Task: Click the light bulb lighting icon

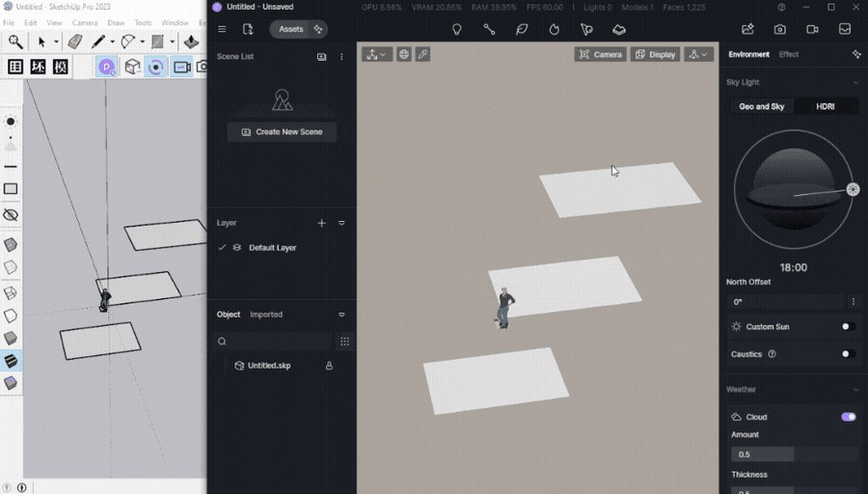Action: point(457,29)
